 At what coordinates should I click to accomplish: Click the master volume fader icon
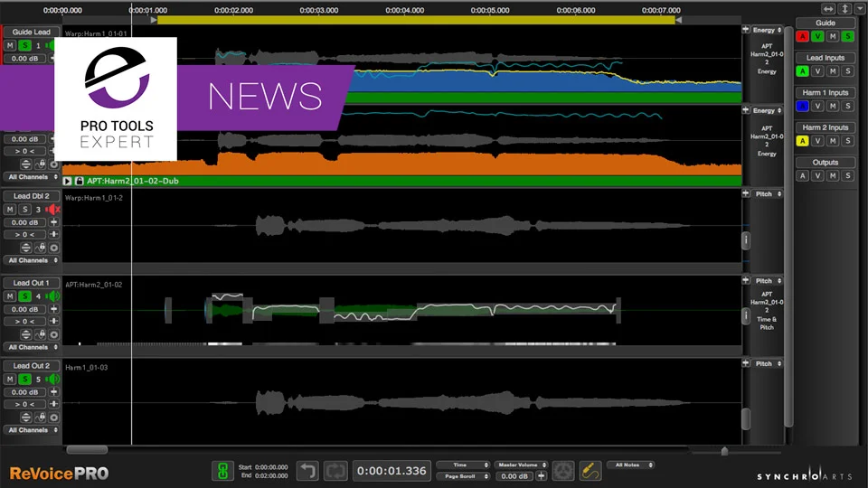[542, 476]
